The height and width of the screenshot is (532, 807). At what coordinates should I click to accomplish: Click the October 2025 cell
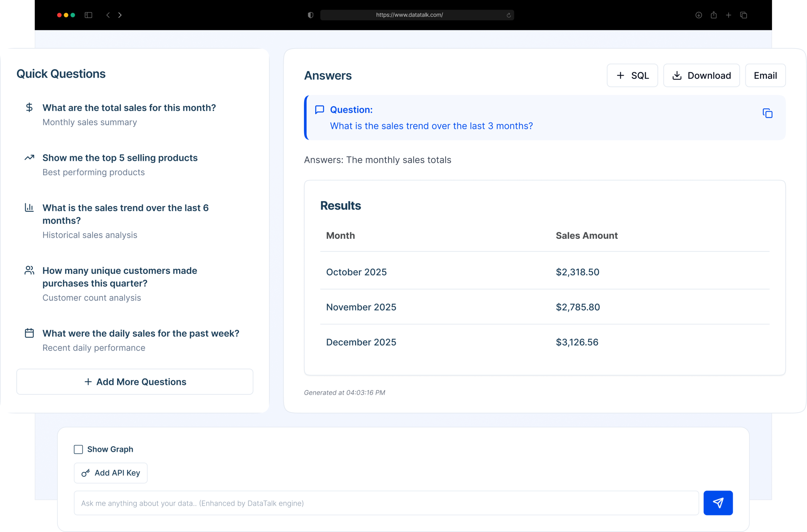356,272
